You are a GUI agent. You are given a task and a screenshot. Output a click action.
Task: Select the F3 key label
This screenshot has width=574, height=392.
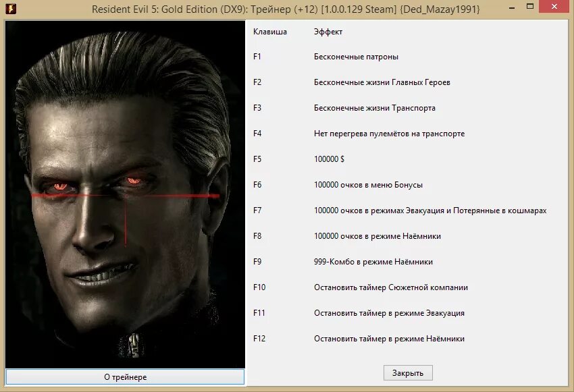click(x=257, y=108)
